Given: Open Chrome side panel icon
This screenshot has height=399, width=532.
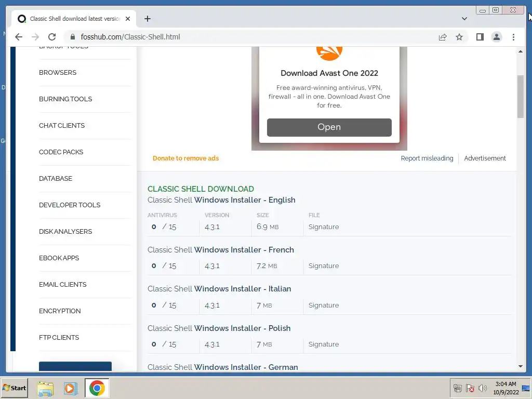Looking at the screenshot, I should point(480,37).
